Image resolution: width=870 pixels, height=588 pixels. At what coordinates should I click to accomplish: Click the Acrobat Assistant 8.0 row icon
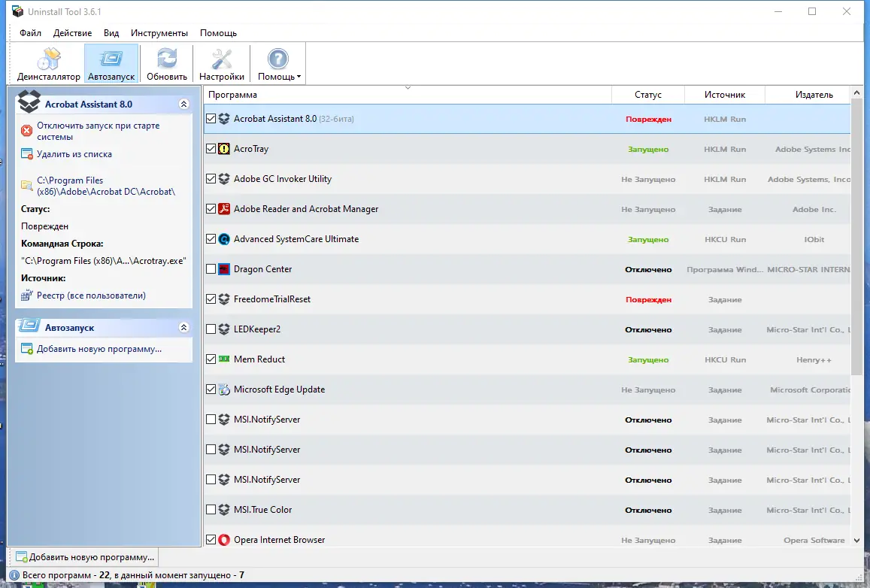(224, 119)
